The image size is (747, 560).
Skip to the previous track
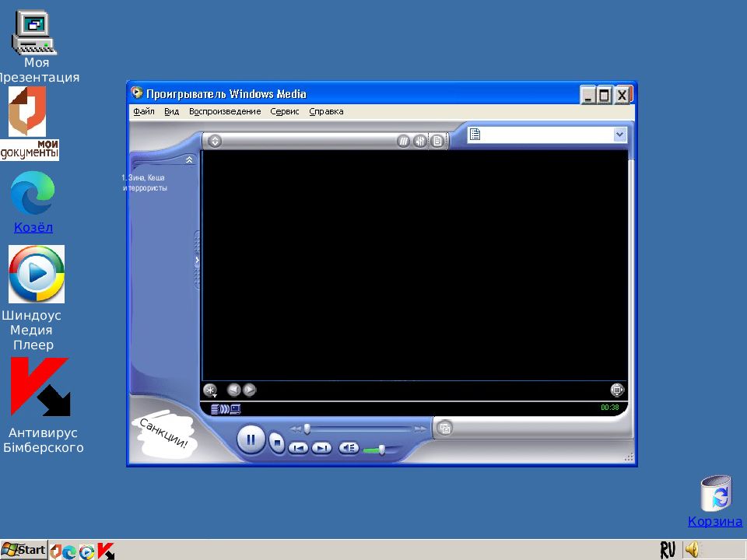coord(298,448)
